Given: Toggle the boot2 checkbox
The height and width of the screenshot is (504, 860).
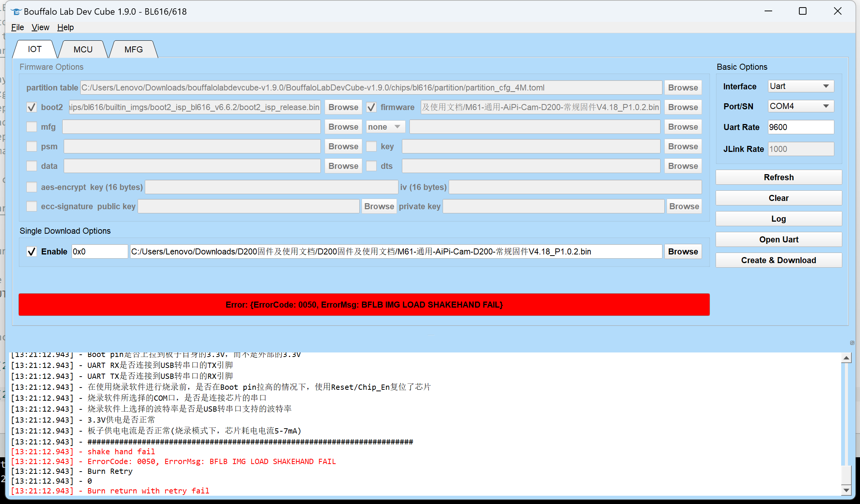Looking at the screenshot, I should pyautogui.click(x=32, y=107).
